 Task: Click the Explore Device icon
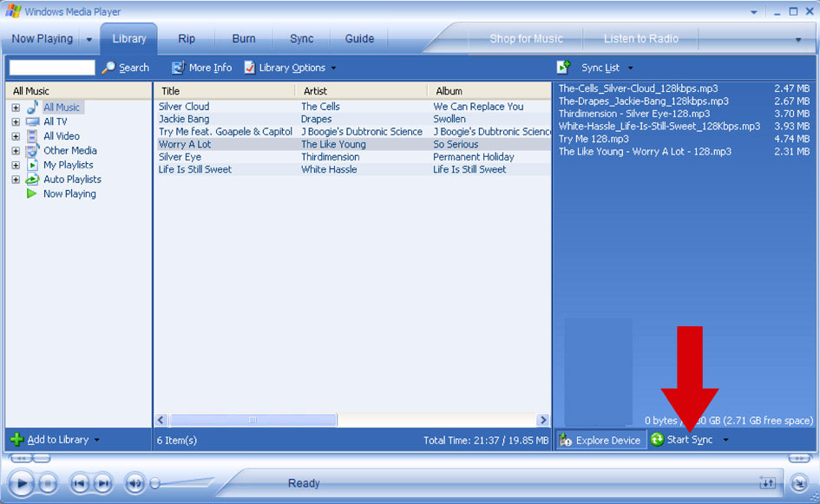coord(565,440)
